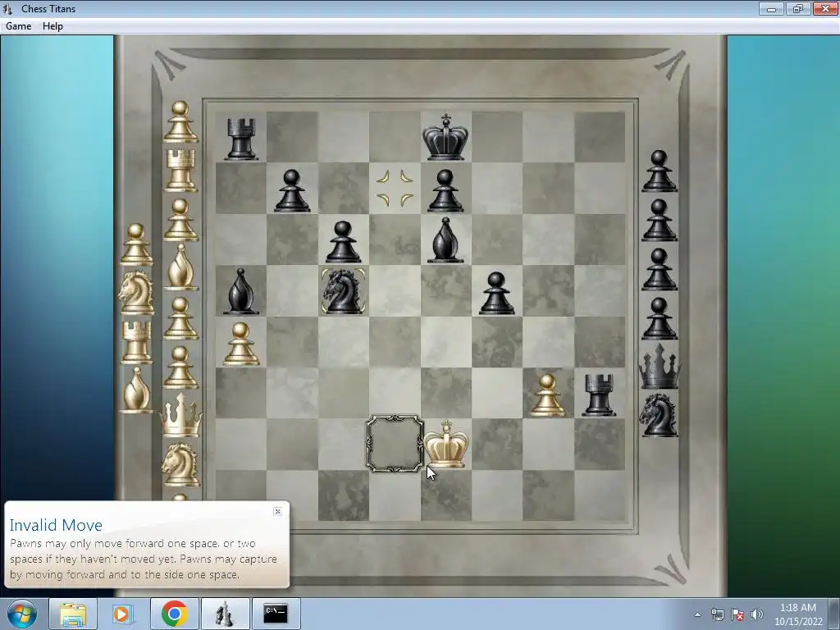The width and height of the screenshot is (840, 630).
Task: Minimize the Chess Titans window
Action: click(771, 8)
